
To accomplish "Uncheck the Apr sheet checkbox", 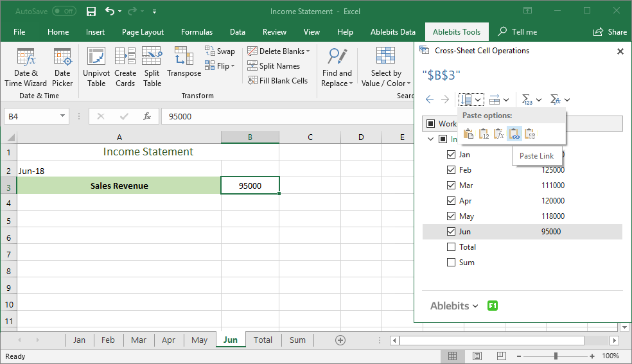I will [452, 200].
